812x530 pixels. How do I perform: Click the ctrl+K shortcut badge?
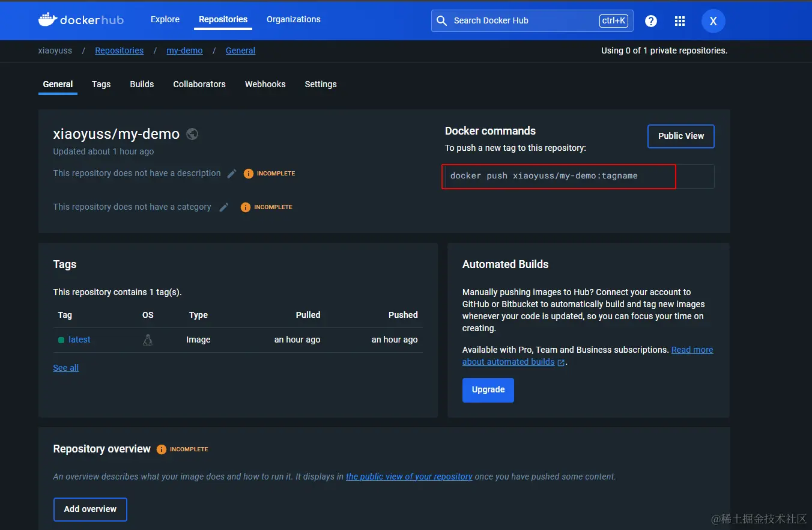pyautogui.click(x=613, y=21)
